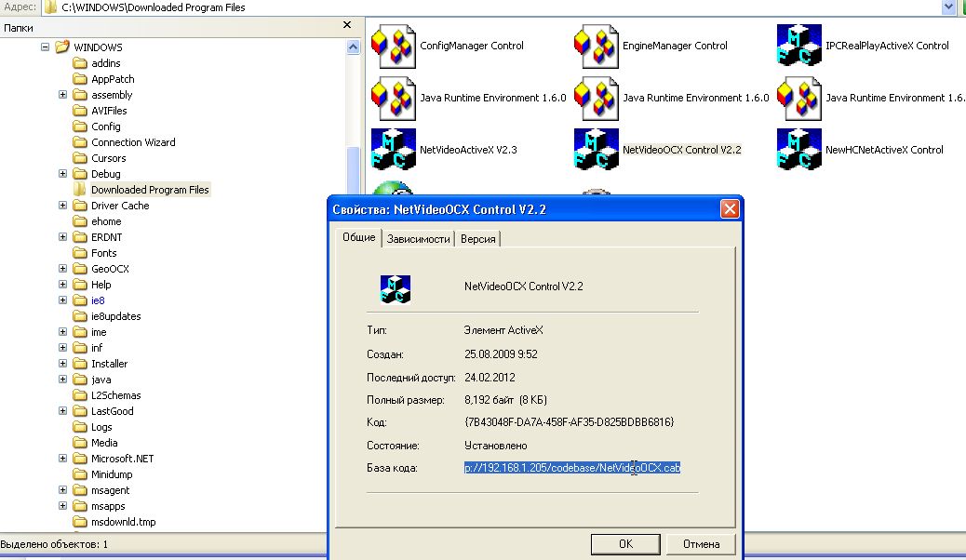966x560 pixels.
Task: Expand the Debug folder node
Action: pyautogui.click(x=63, y=174)
